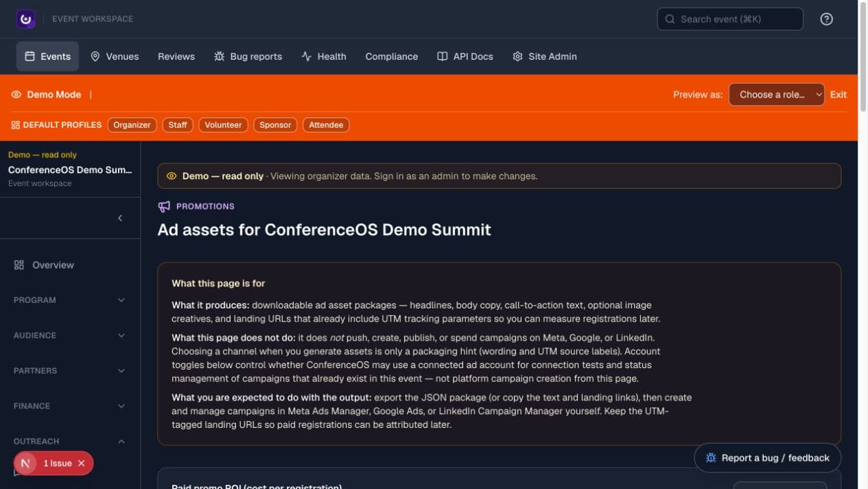Select the Attendee profile chip
The image size is (868, 489).
coord(326,125)
